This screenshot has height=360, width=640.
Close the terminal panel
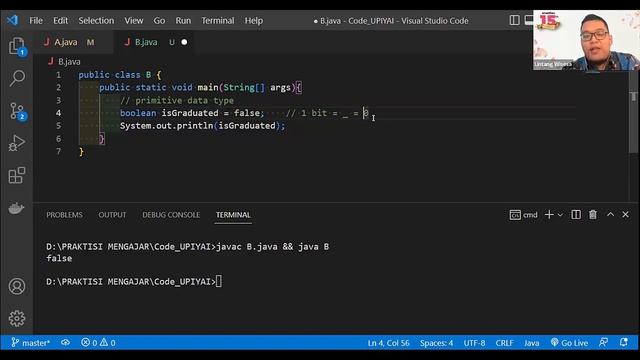(625, 214)
